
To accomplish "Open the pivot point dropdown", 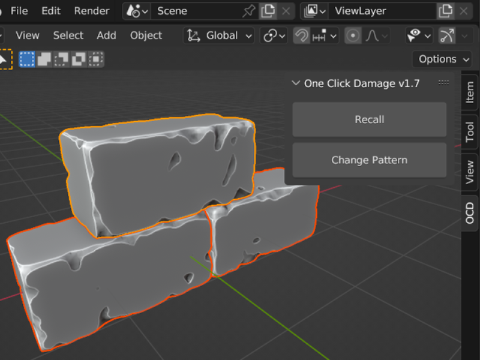I will pyautogui.click(x=274, y=35).
